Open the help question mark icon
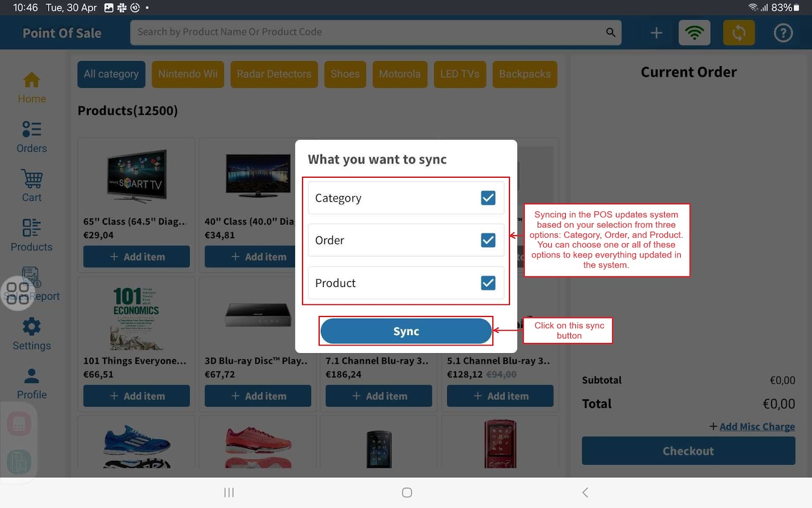 [783, 33]
